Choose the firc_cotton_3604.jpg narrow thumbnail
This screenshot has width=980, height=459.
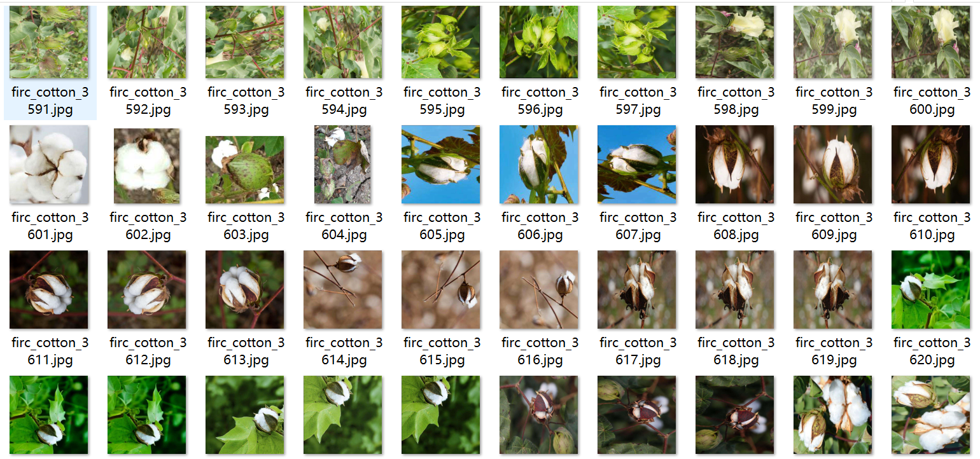pyautogui.click(x=343, y=164)
